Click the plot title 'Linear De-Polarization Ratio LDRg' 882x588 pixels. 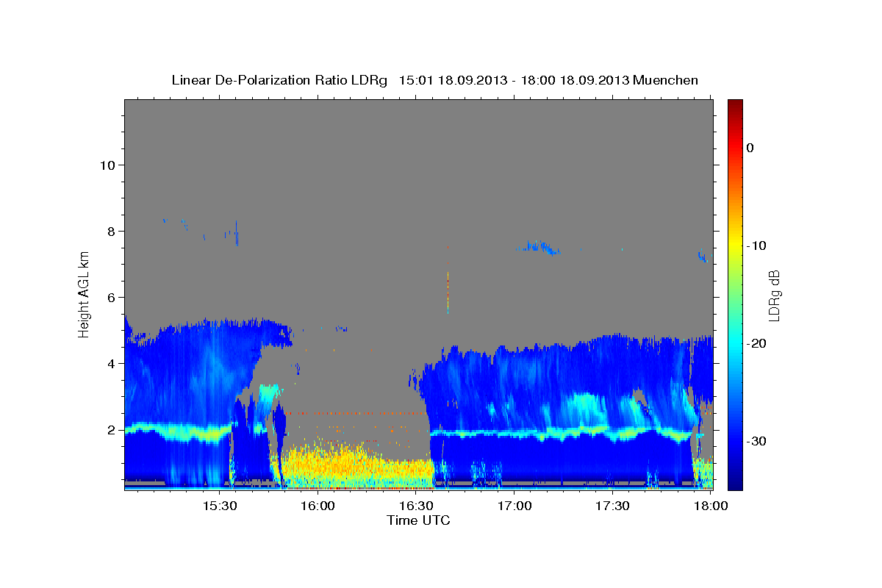[x=279, y=80]
